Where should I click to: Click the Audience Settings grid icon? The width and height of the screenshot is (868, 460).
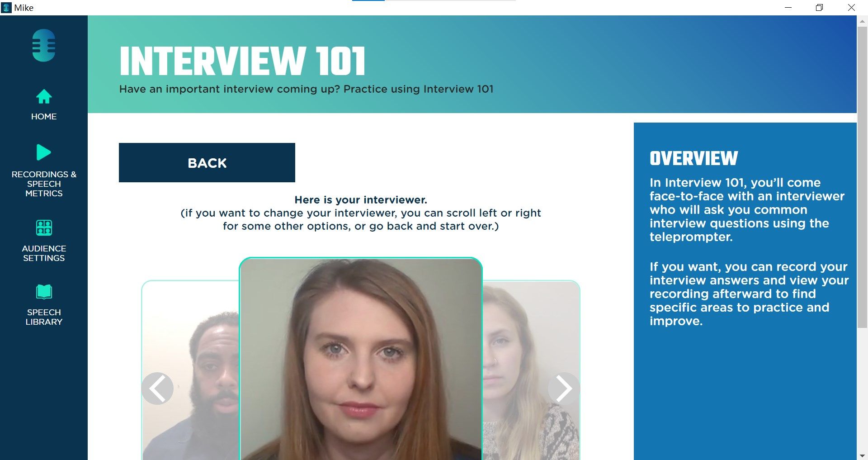click(44, 228)
